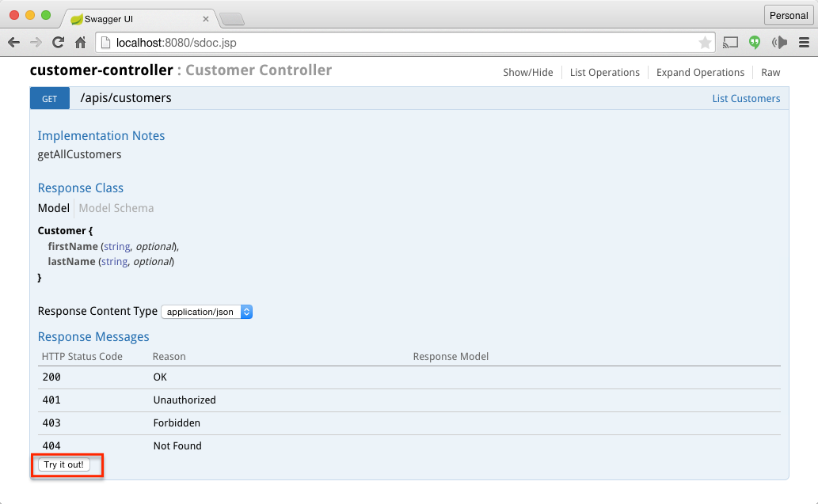Click the macOS green fullscreen window button

click(46, 15)
